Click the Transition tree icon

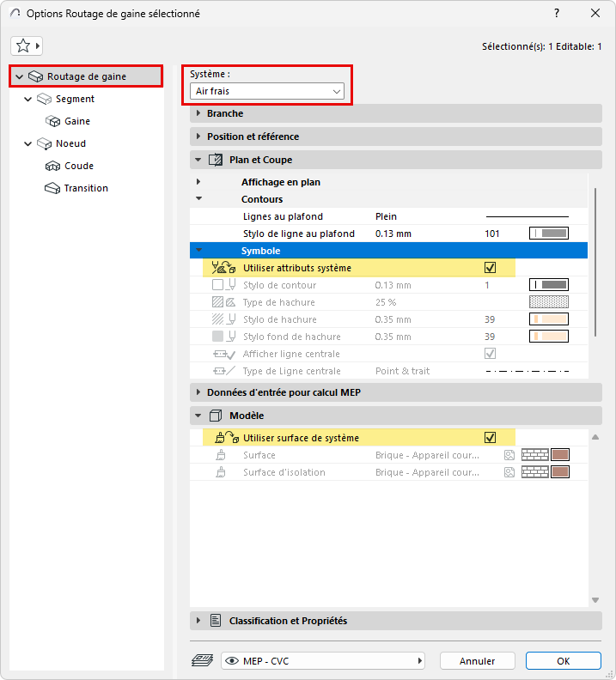pos(52,188)
